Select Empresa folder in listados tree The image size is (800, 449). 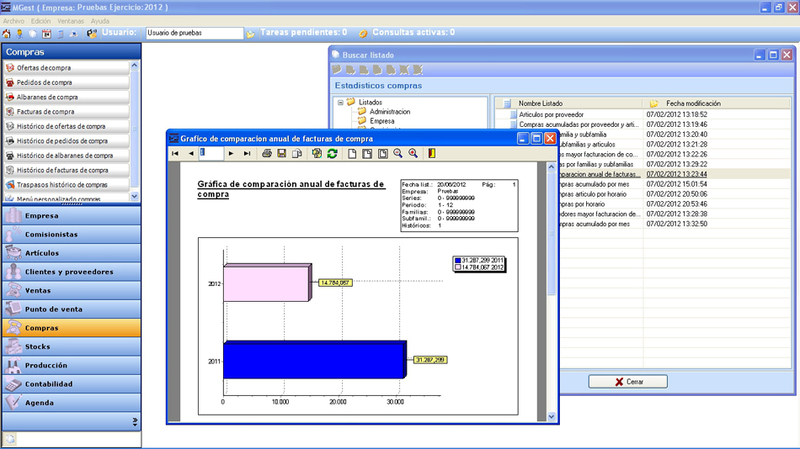[382, 121]
